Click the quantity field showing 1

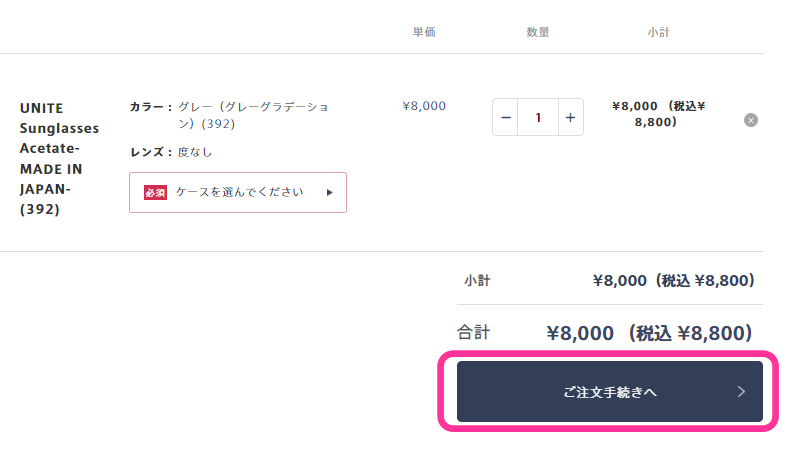538,117
